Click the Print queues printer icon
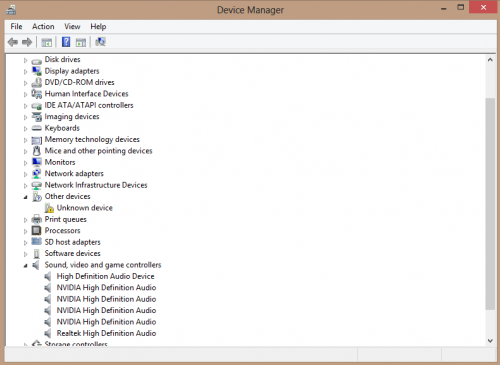 (x=36, y=219)
